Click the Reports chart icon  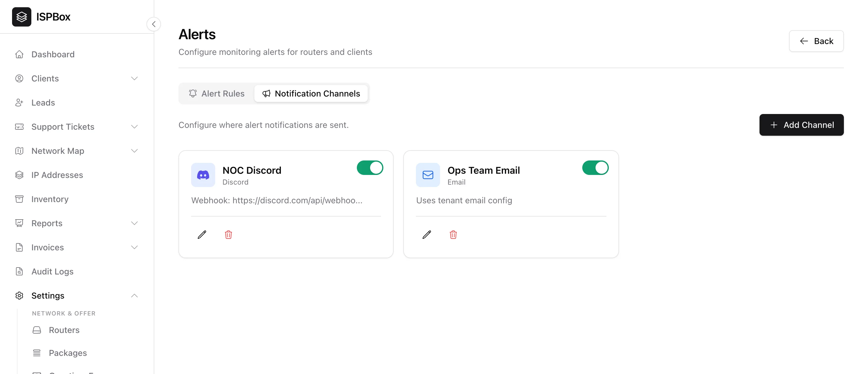(19, 223)
